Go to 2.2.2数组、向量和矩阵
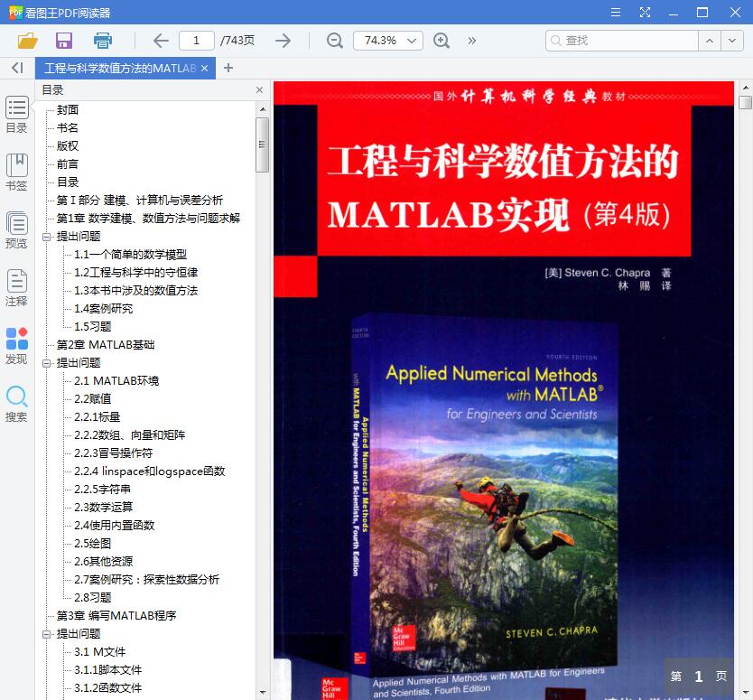This screenshot has height=700, width=753. [130, 435]
